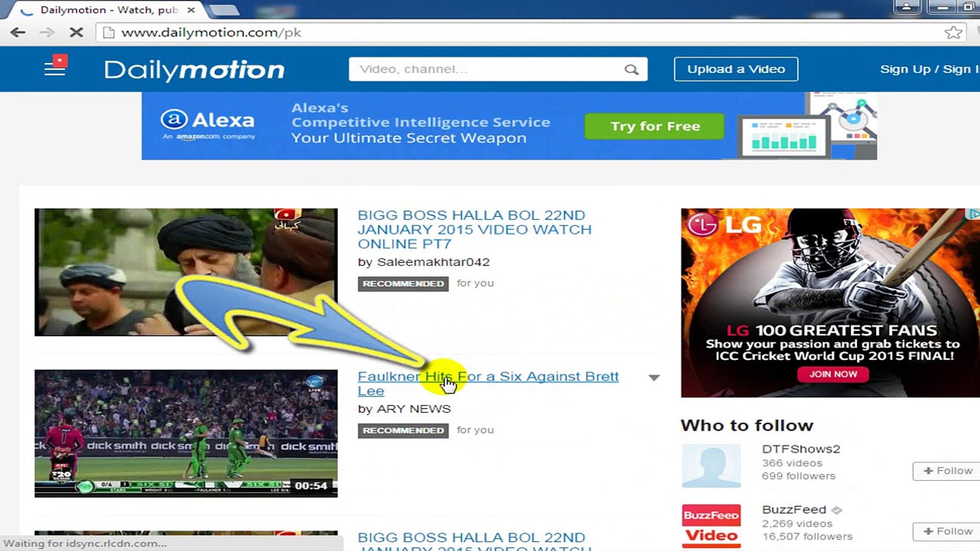Follow the BuzzFeed channel
The width and height of the screenshot is (980, 551).
pos(947,531)
